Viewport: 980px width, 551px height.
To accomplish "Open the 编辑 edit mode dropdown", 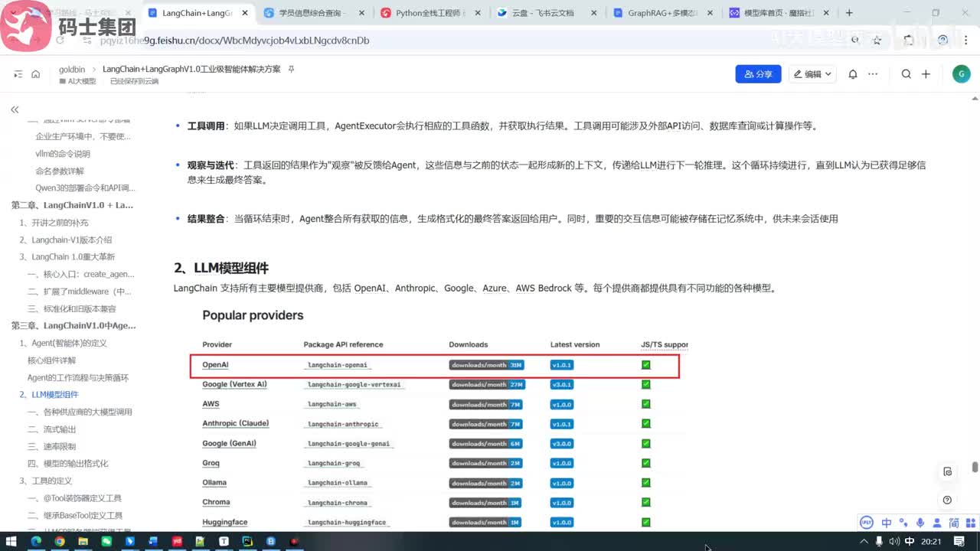I will [x=814, y=74].
